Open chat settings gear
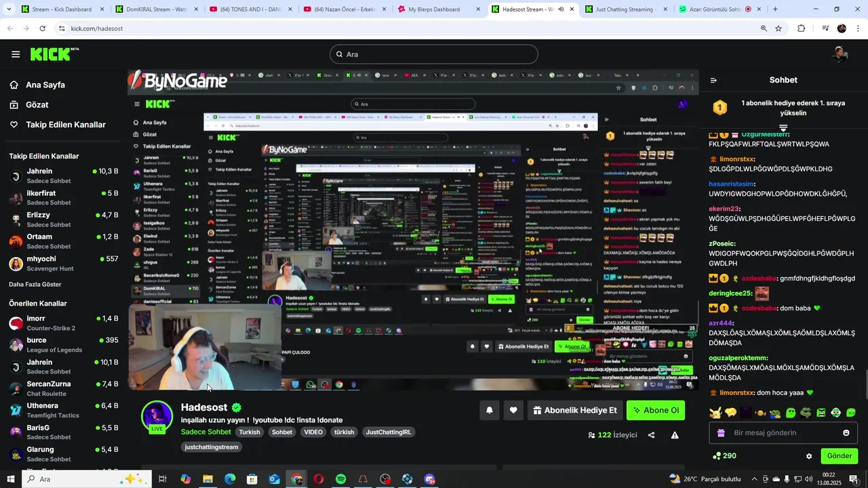 (808, 456)
